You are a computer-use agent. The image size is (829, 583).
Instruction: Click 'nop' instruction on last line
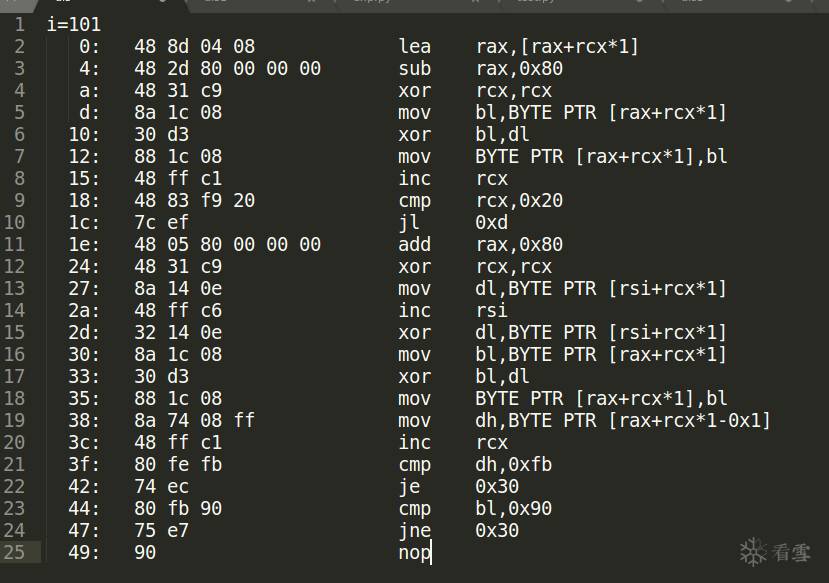[x=414, y=552]
